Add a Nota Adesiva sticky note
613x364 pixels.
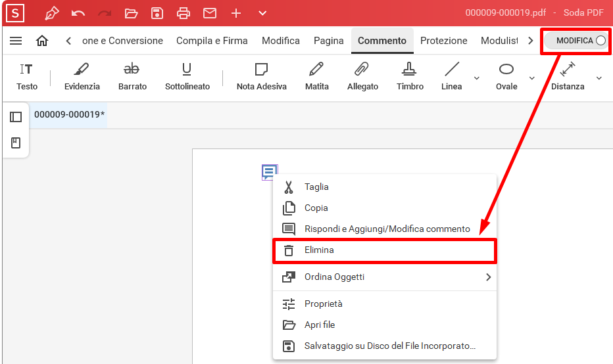click(262, 77)
